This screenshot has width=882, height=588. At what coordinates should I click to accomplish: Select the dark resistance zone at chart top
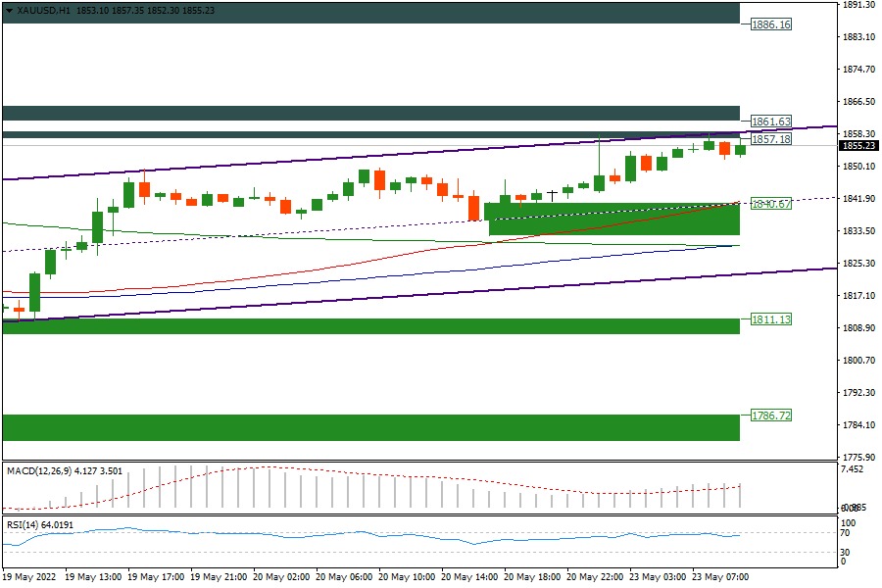(370, 13)
